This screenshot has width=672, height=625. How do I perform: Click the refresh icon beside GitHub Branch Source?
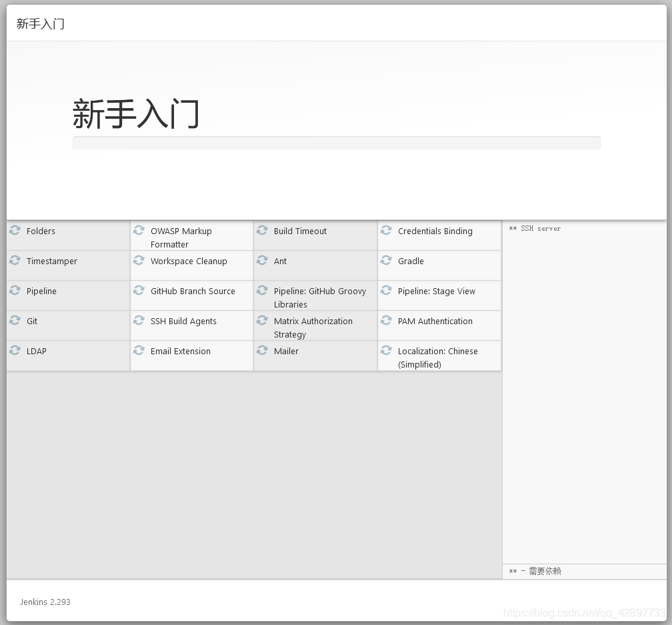point(139,290)
